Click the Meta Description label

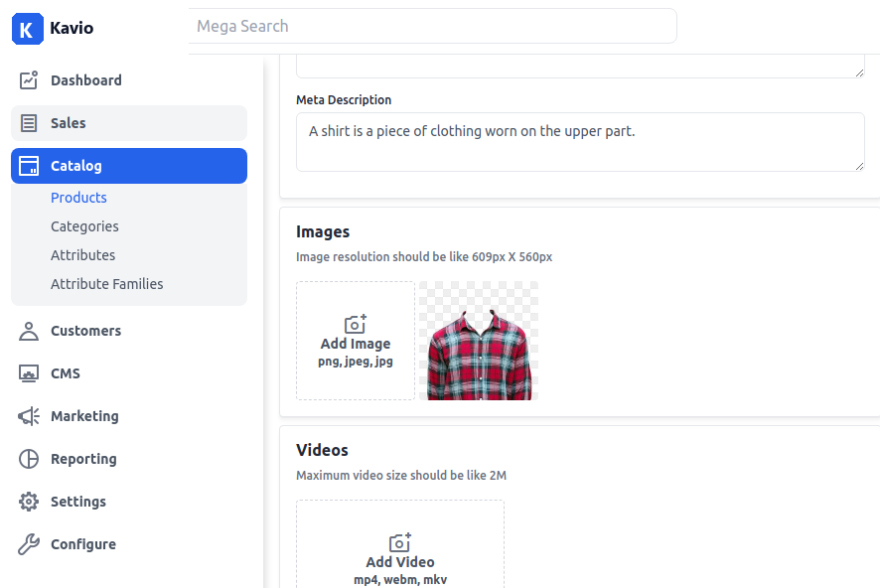(x=344, y=100)
